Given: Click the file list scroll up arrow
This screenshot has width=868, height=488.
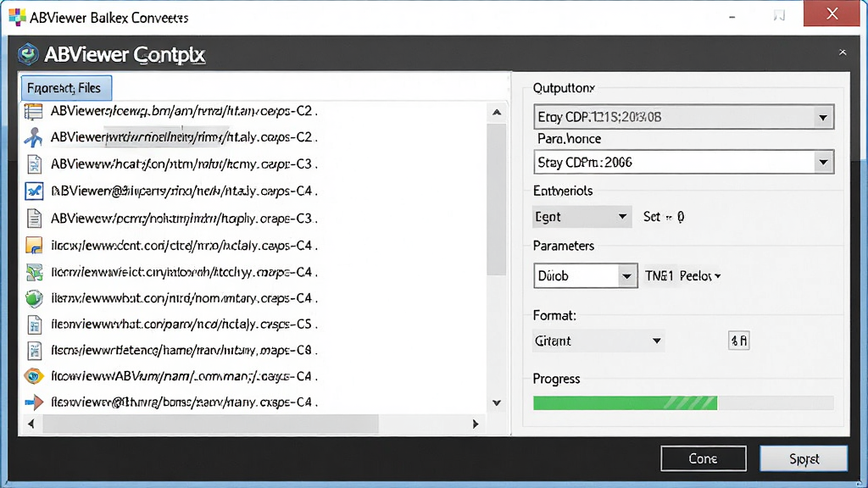Looking at the screenshot, I should pos(497,113).
